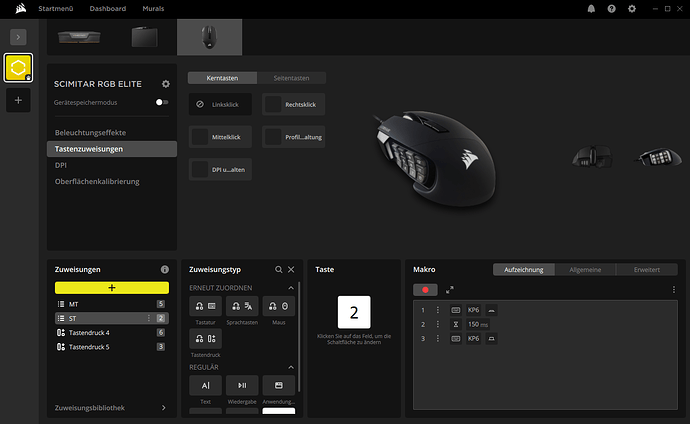This screenshot has height=424, width=690.
Task: Select the Profil...altung button tile
Action: [294, 137]
